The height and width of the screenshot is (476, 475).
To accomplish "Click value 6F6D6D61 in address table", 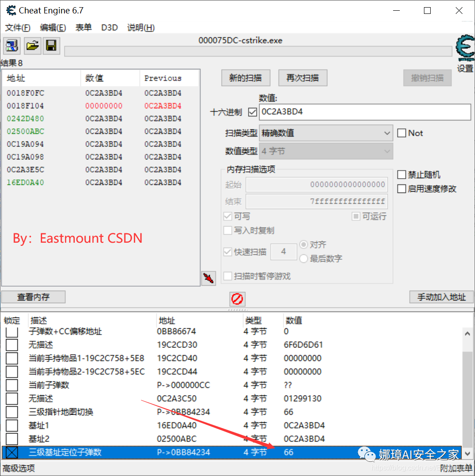I will point(303,345).
